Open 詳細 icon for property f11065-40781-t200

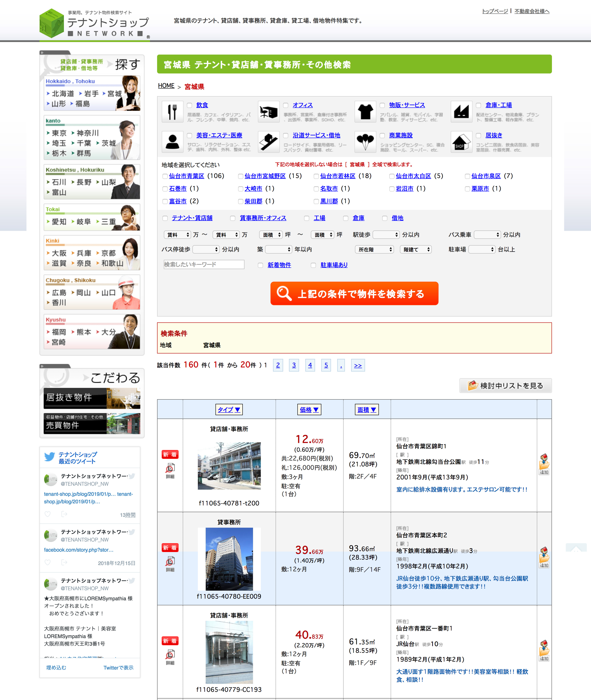point(170,470)
